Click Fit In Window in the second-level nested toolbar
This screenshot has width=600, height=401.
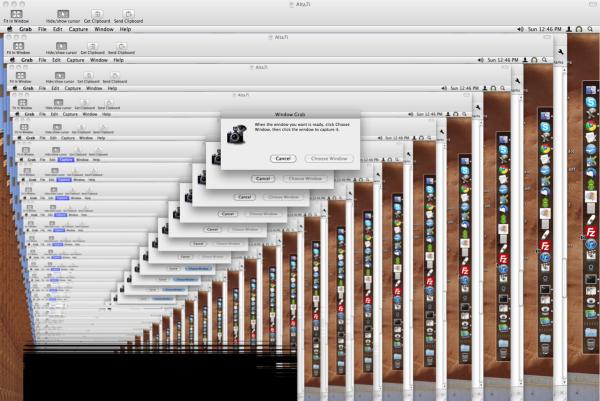(x=18, y=48)
